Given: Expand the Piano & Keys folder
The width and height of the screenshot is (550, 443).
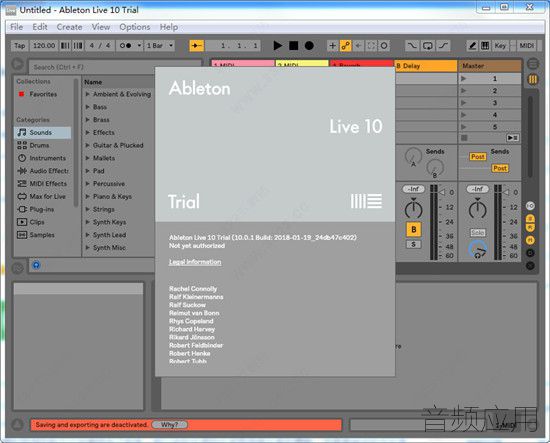Looking at the screenshot, I should [x=88, y=196].
